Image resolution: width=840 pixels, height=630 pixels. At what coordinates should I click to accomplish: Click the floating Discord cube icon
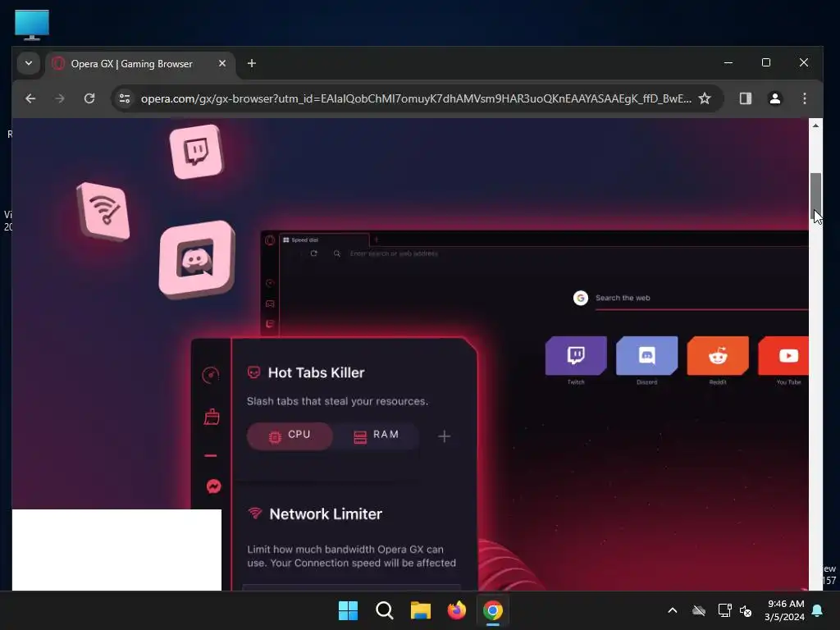(x=197, y=260)
